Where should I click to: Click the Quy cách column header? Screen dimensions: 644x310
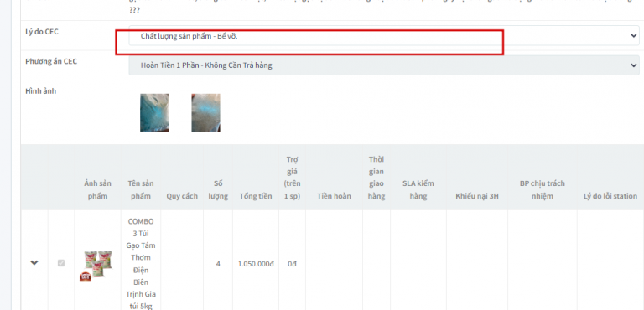click(x=182, y=196)
